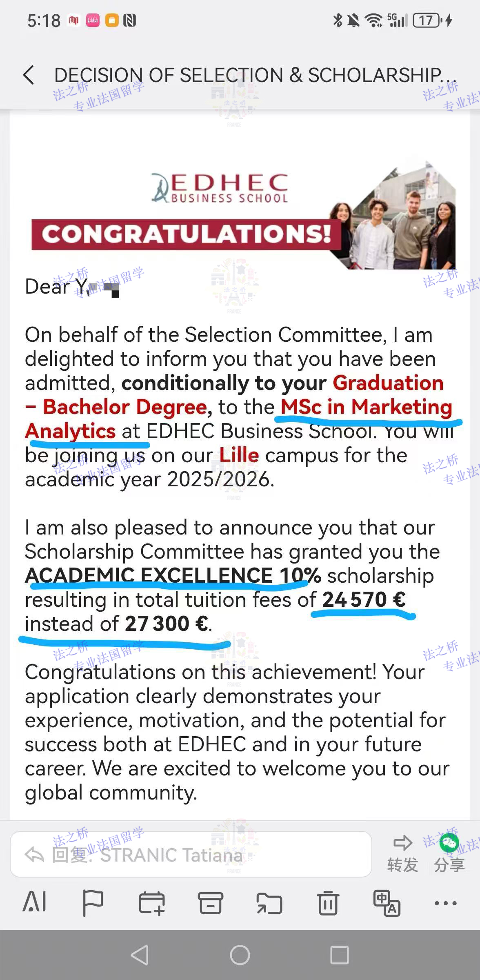Add email to calendar schedule
The height and width of the screenshot is (980, 480).
[x=151, y=903]
